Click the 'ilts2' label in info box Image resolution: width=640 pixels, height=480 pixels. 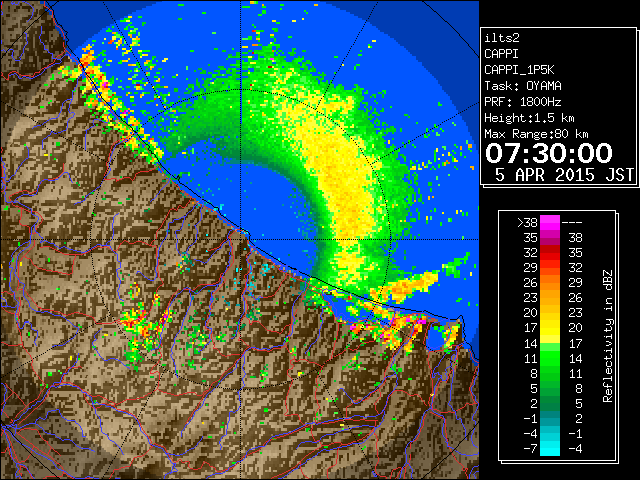[x=502, y=38]
